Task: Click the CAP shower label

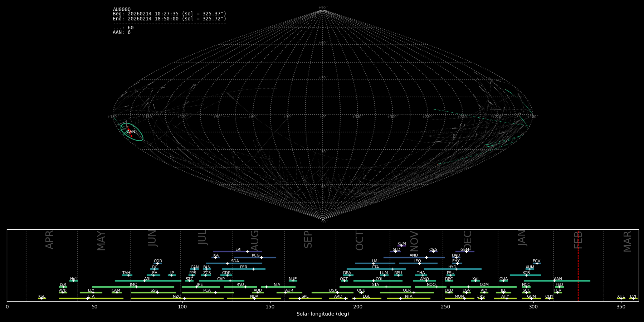Action: coord(221,279)
